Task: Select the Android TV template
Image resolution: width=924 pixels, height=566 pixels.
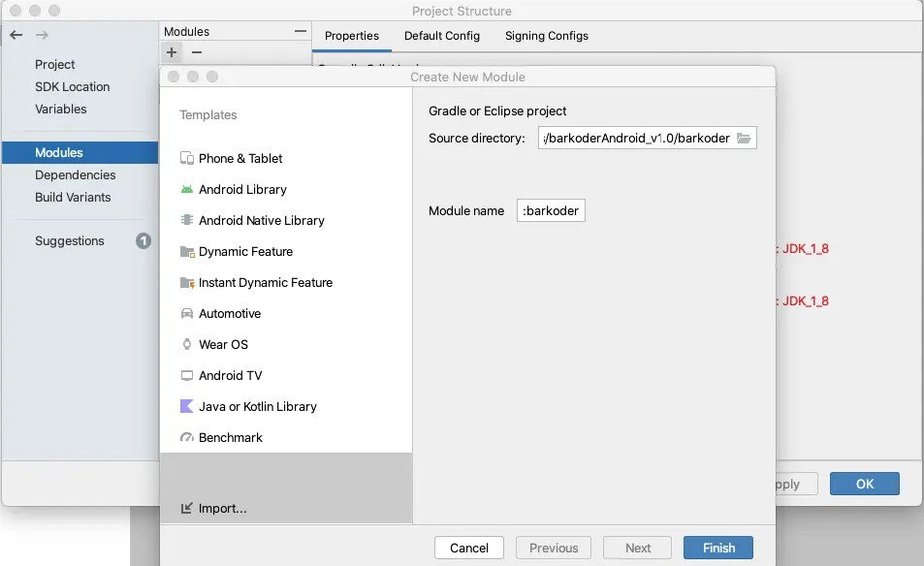Action: (229, 375)
